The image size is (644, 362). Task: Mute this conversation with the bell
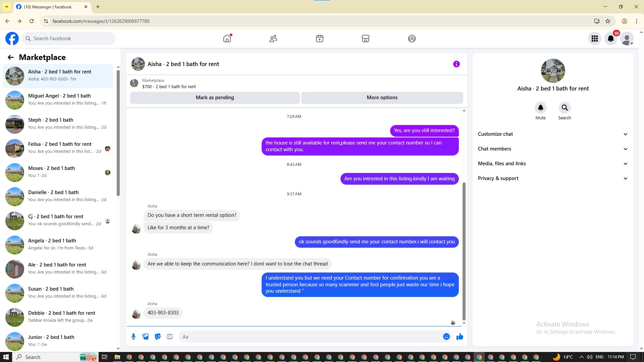[x=540, y=108]
